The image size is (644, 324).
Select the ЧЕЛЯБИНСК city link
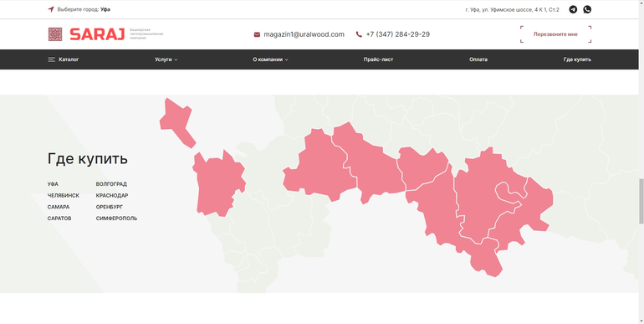tap(64, 196)
